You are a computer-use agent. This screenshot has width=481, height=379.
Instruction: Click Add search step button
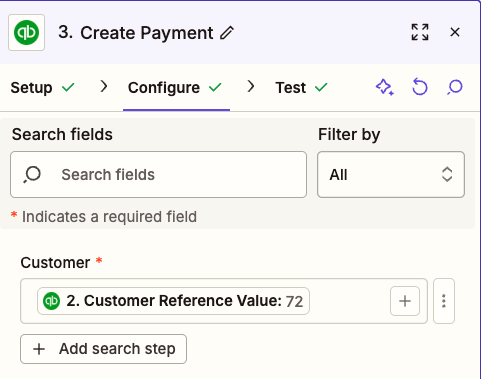pos(103,349)
